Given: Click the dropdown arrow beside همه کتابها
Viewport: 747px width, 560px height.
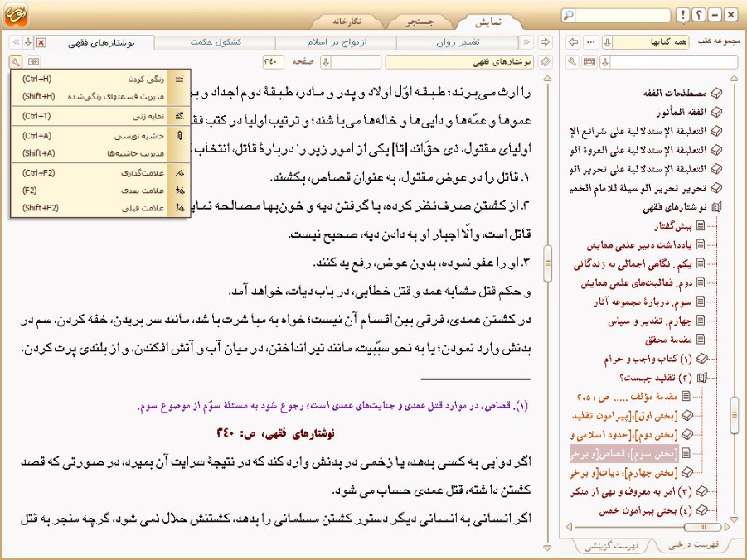Looking at the screenshot, I should pyautogui.click(x=608, y=42).
